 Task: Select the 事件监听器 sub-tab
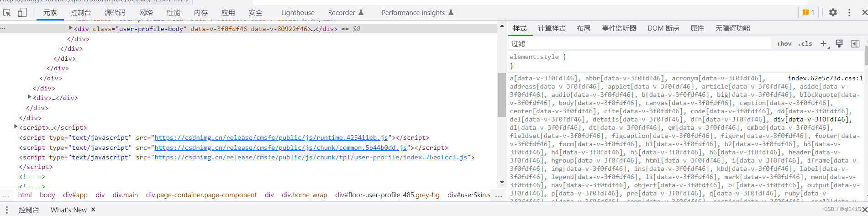(x=619, y=28)
